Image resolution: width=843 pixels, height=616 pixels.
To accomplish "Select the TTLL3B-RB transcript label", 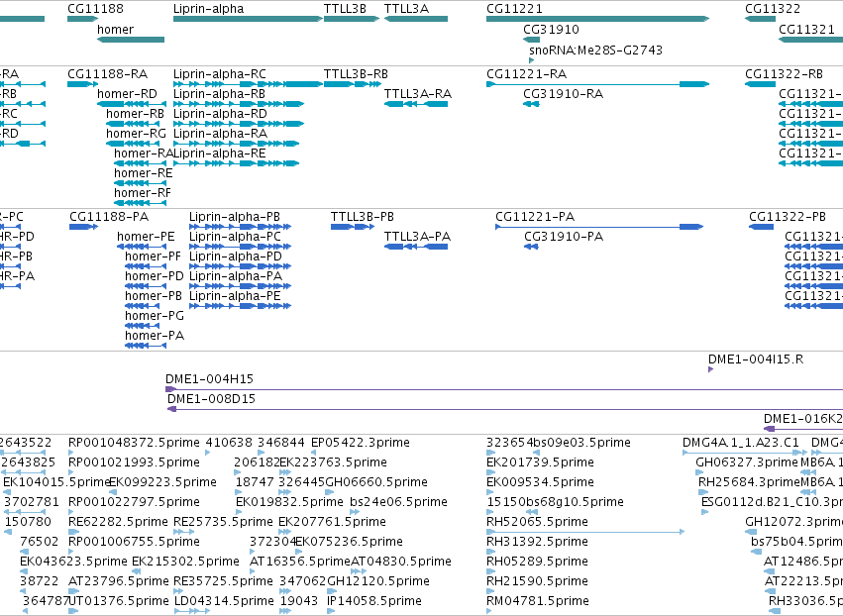I will coord(356,73).
